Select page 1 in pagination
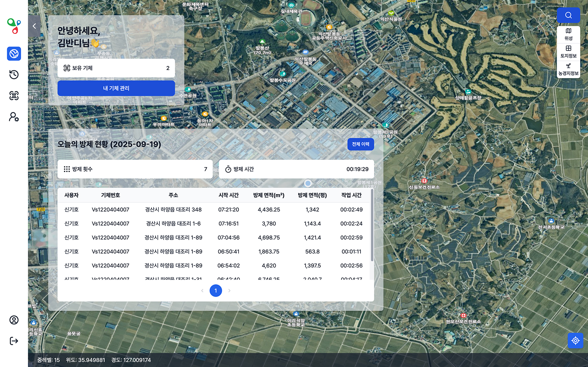Screen dimensions: 588x367 click(x=216, y=290)
